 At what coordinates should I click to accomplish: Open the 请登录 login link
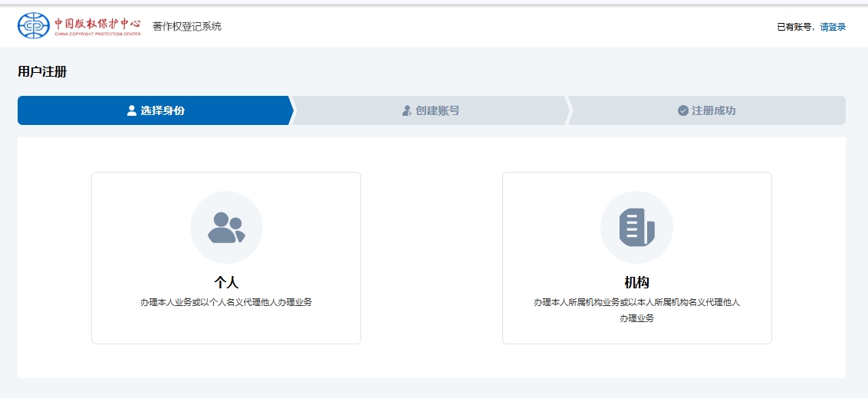click(833, 27)
